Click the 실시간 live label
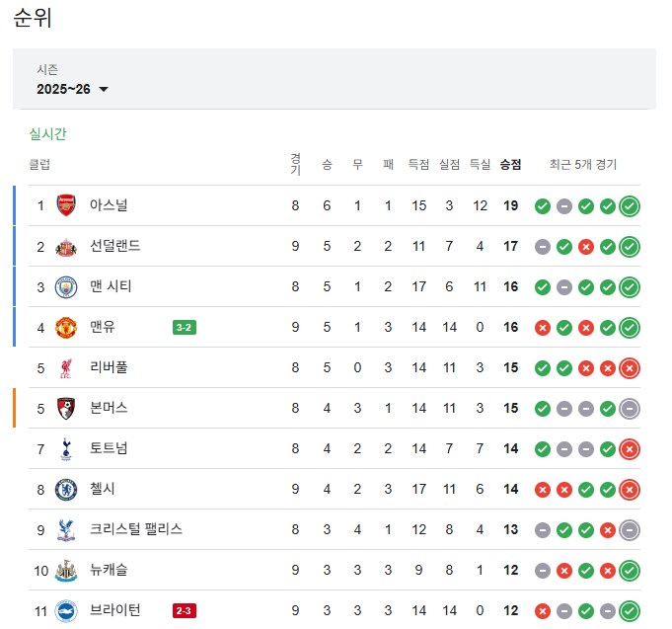Image resolution: width=672 pixels, height=629 pixels. tap(47, 134)
